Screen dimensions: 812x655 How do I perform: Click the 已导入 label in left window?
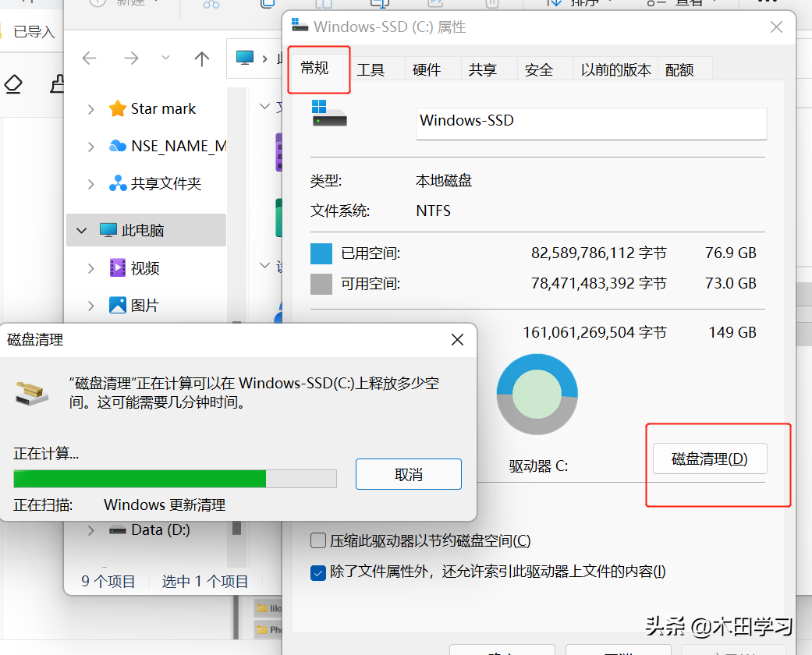click(34, 32)
